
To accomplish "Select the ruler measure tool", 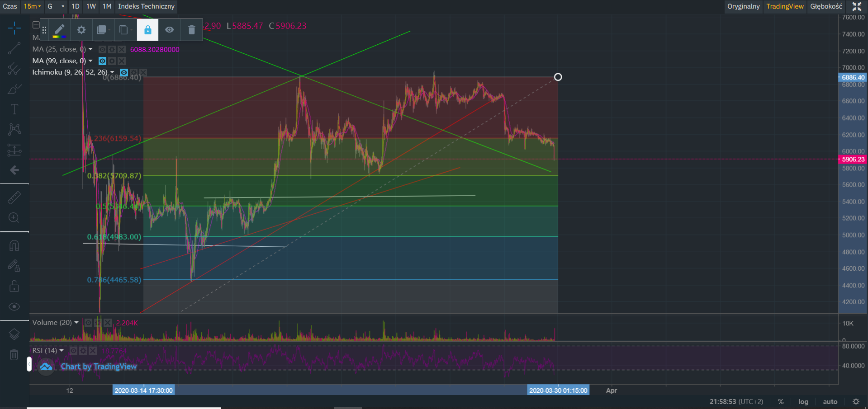I will [x=14, y=197].
